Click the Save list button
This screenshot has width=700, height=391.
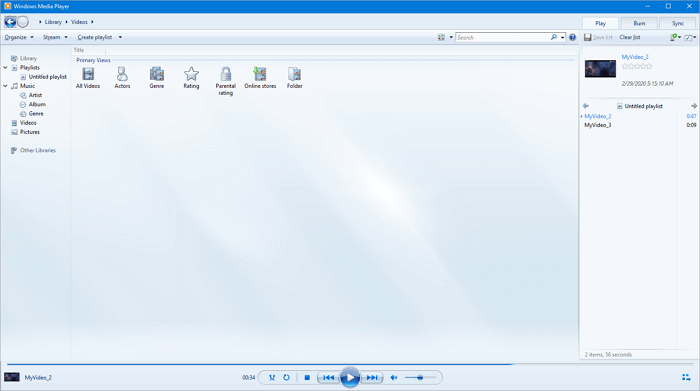click(599, 37)
